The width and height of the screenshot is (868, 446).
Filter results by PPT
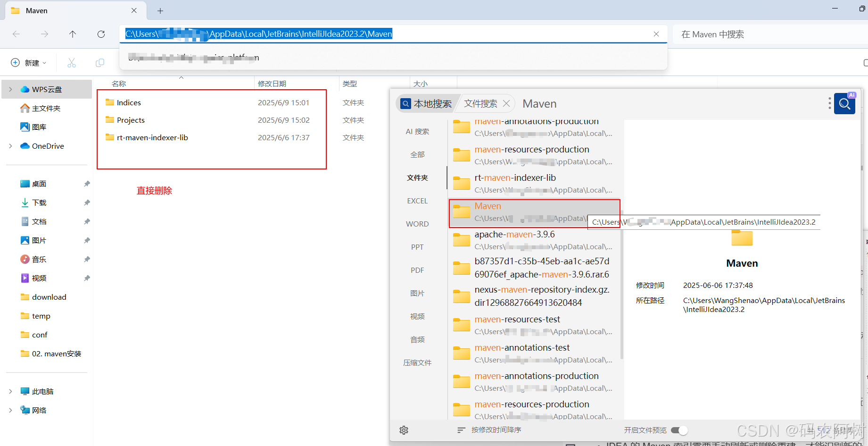click(x=417, y=247)
